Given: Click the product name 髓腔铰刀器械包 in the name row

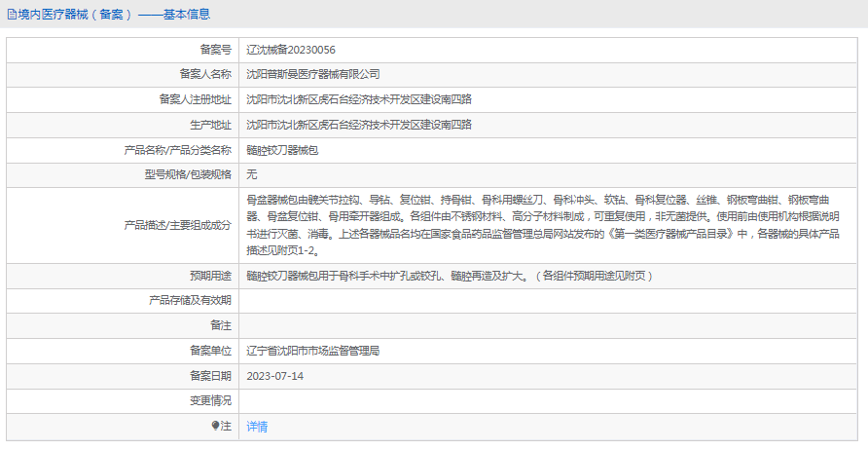Looking at the screenshot, I should point(282,150).
